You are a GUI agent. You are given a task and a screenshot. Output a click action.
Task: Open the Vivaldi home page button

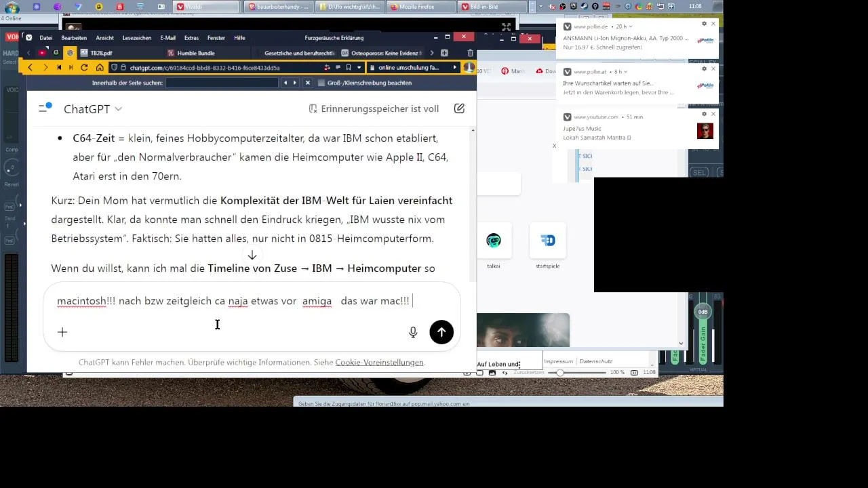point(100,68)
